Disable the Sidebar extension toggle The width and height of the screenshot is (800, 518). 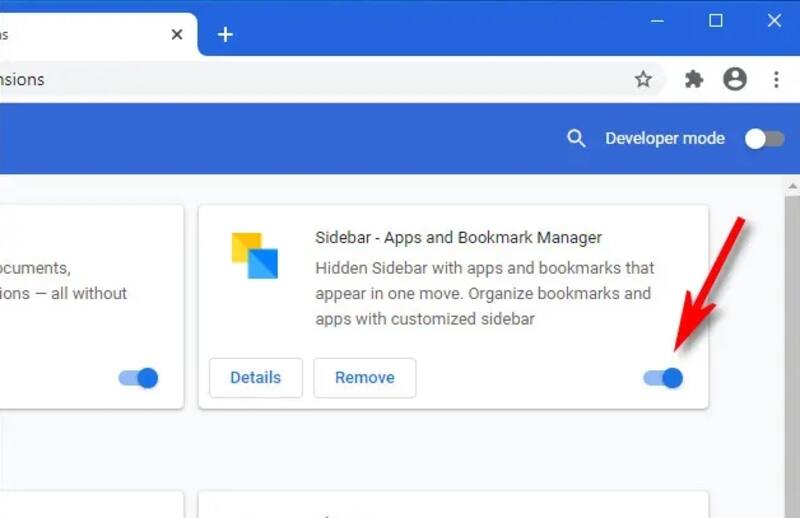[x=663, y=377]
